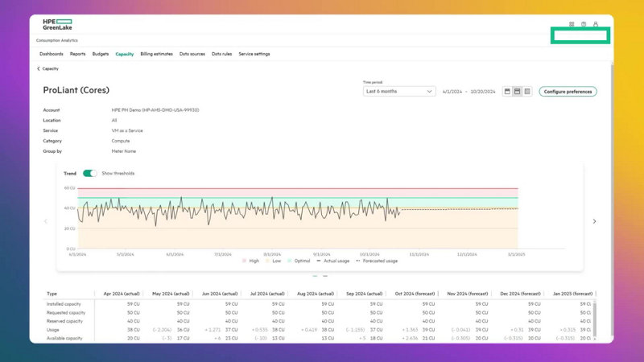
Task: Click the 10/20/2024 end date
Action: 482,92
